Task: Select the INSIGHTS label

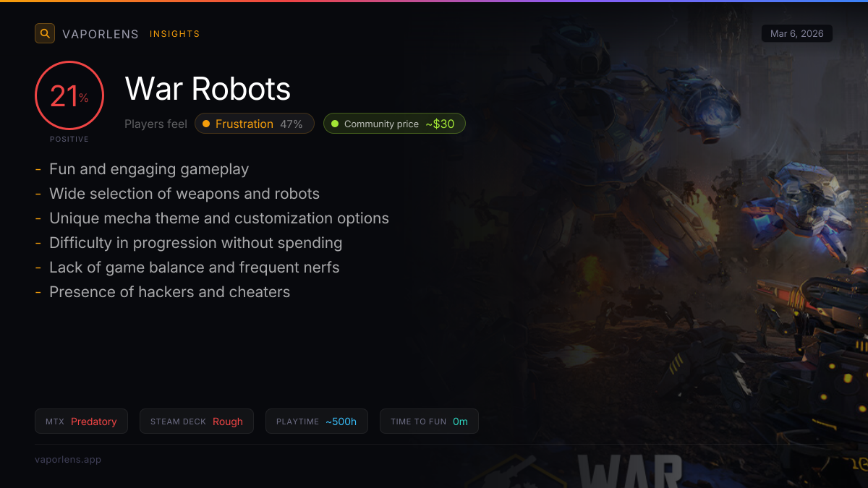Action: click(174, 34)
